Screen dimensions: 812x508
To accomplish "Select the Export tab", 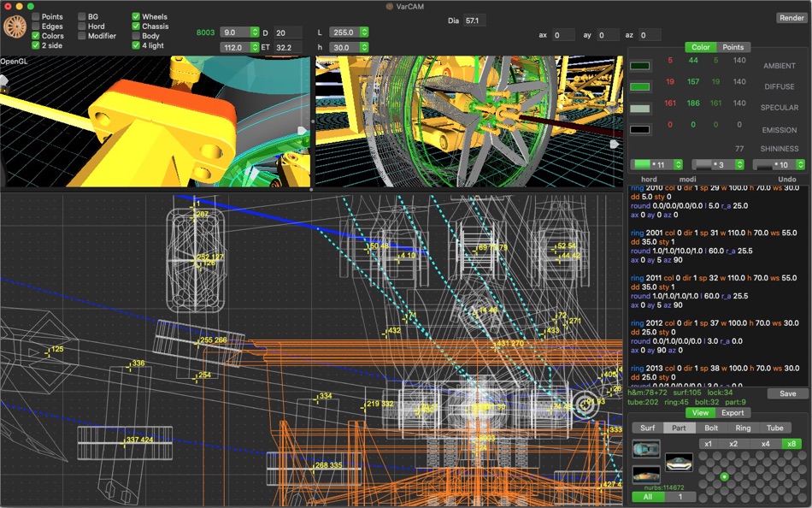I will tap(733, 413).
